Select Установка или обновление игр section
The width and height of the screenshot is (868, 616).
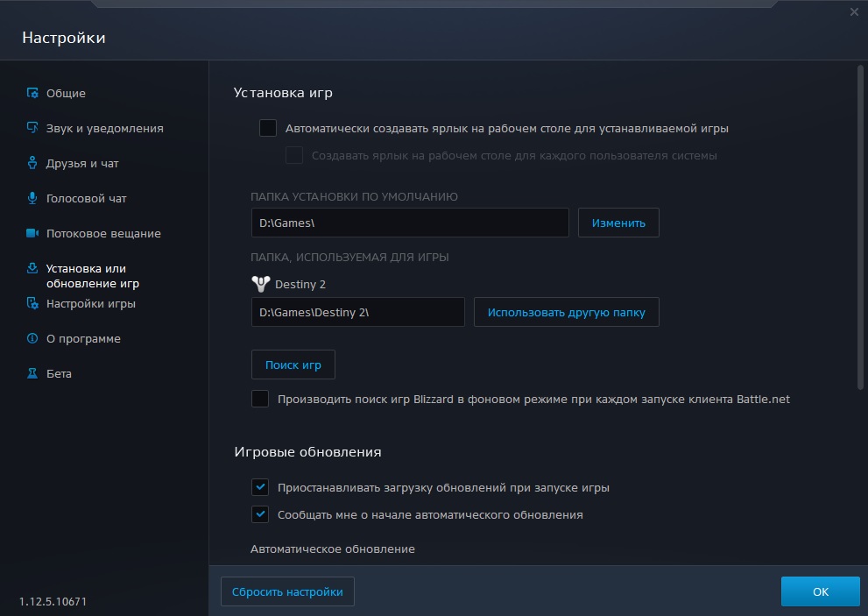tap(92, 276)
